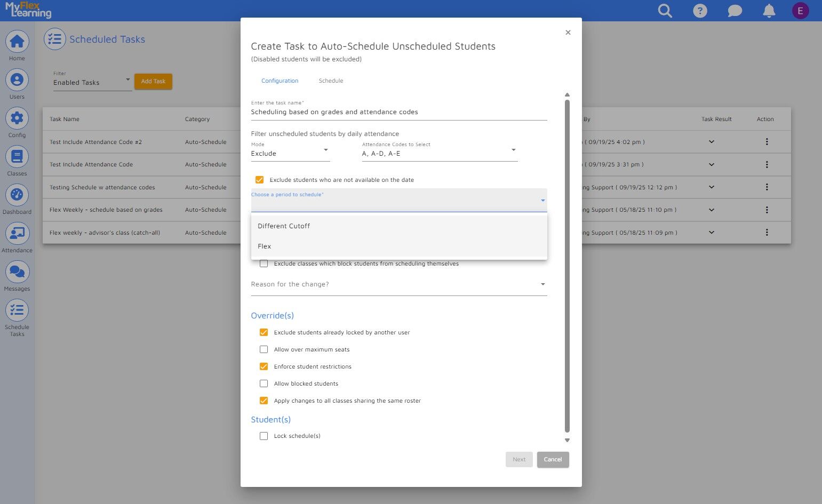Open the Dashboard gauge icon
Viewport: 822px width, 504px height.
(17, 195)
